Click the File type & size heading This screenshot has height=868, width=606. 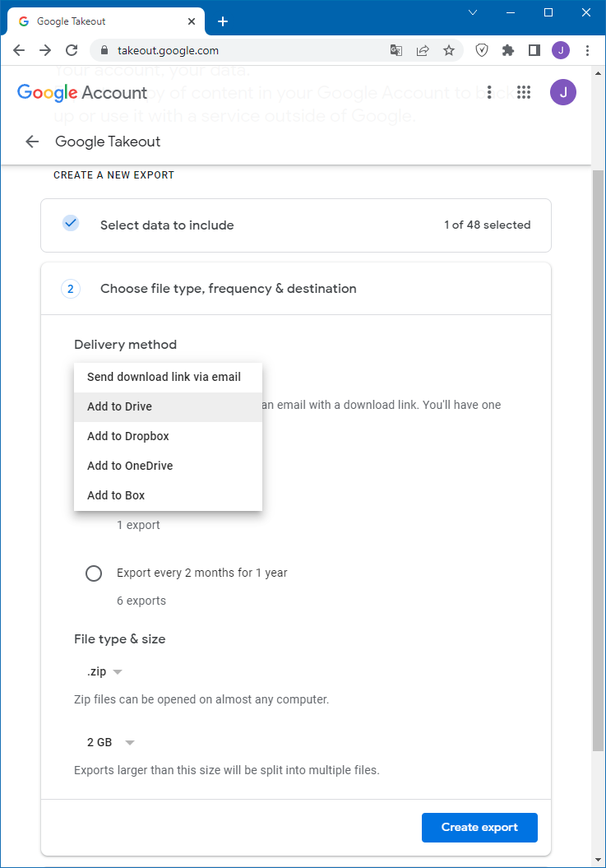[x=119, y=639]
